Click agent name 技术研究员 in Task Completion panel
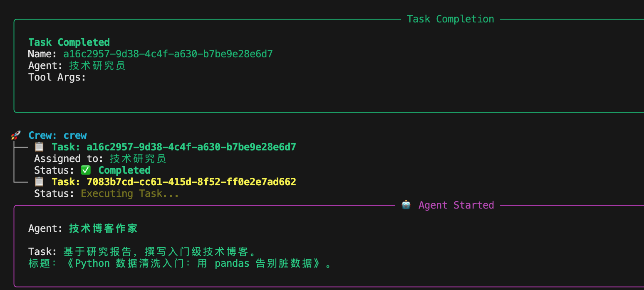 point(97,66)
